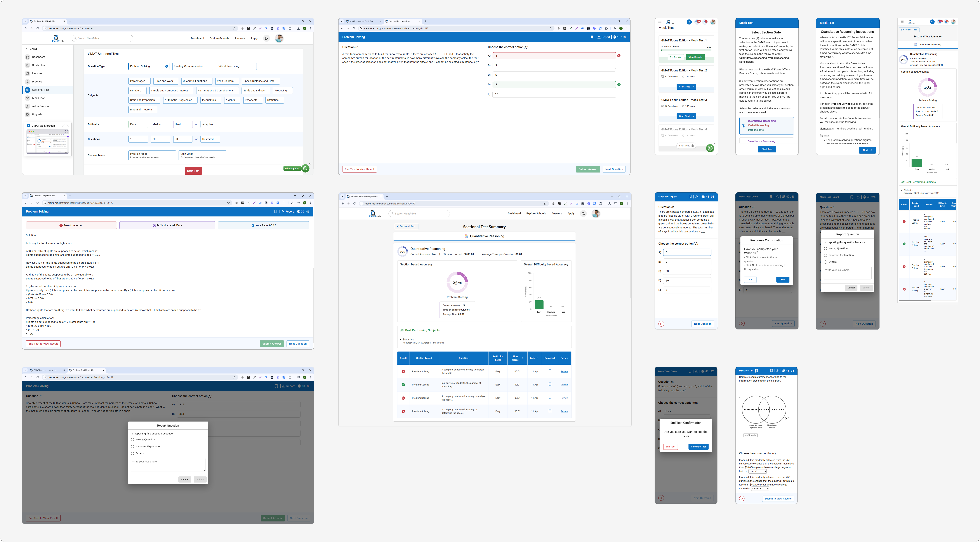Bookmark mobile question in the 44:03 header
The width and height of the screenshot is (980, 542).
(x=690, y=197)
